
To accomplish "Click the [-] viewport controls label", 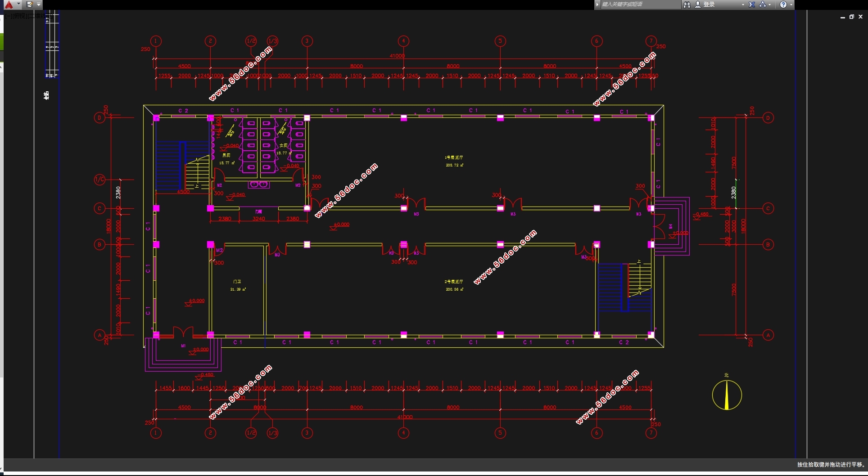I will (9, 16).
